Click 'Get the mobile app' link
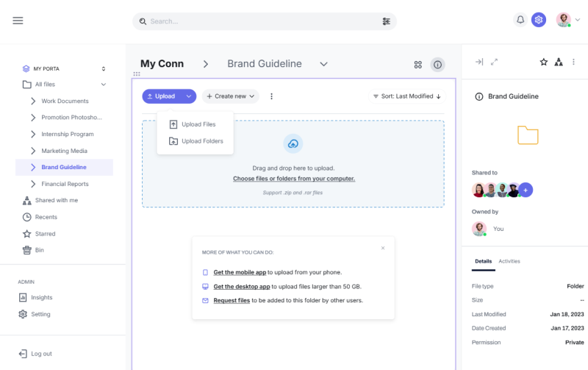The height and width of the screenshot is (370, 588). [x=239, y=272]
